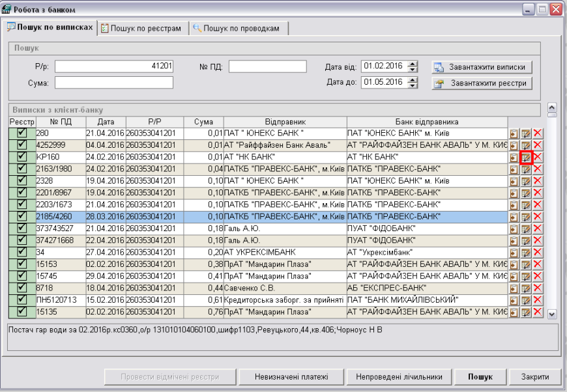Image resolution: width=567 pixels, height=392 pixels.
Task: Uncheck the Реєстр checkbox for payment 280
Action: tap(22, 133)
